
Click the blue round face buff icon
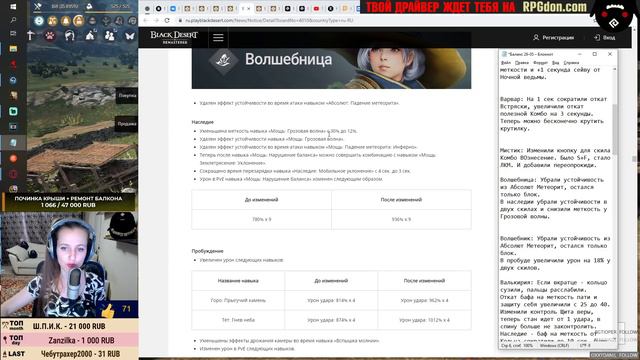39,20
